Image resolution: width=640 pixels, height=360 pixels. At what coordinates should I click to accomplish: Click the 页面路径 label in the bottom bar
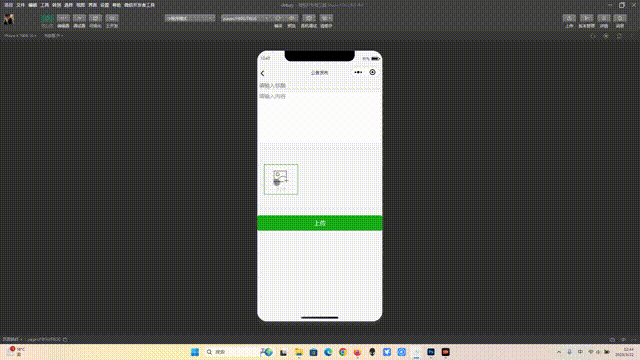[11, 339]
